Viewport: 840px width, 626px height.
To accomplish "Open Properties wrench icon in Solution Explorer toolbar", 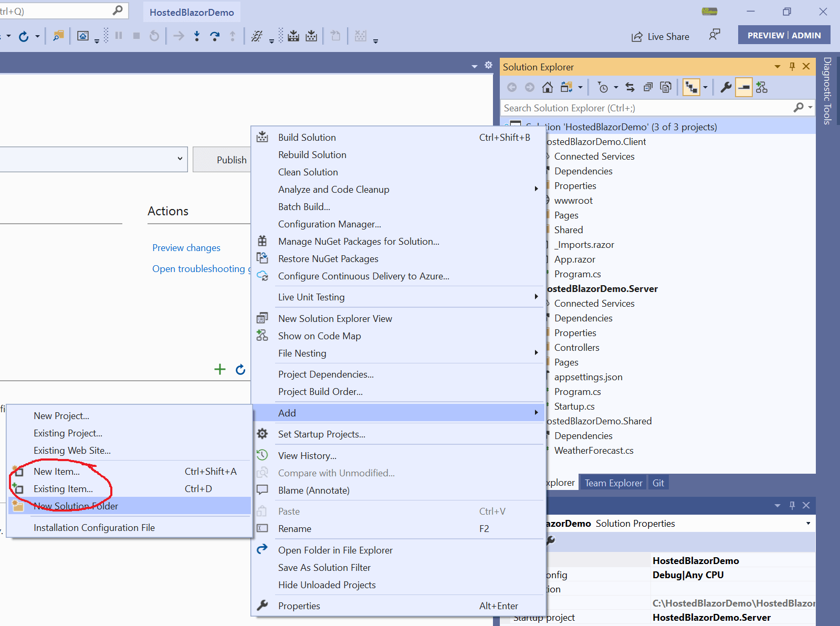I will tap(726, 87).
